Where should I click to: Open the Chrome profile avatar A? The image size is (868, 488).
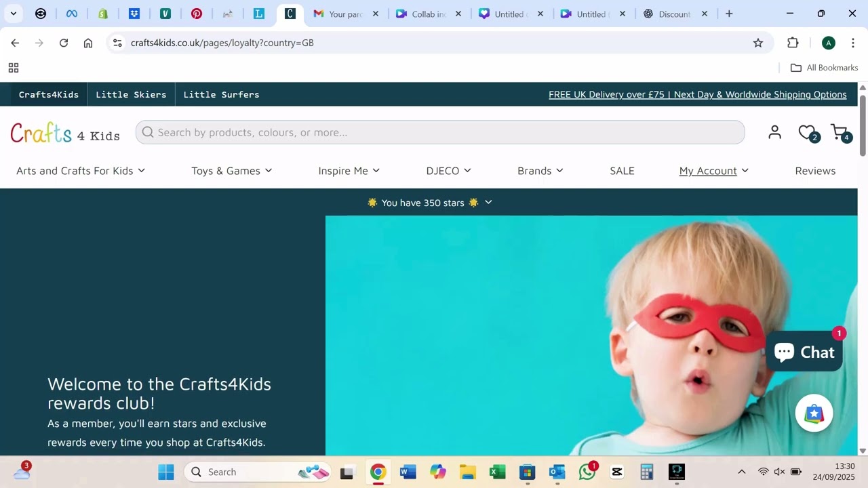pos(828,43)
